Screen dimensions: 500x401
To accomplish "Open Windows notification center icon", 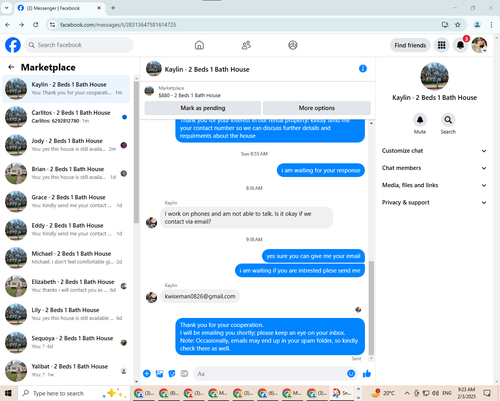I will 487,393.
